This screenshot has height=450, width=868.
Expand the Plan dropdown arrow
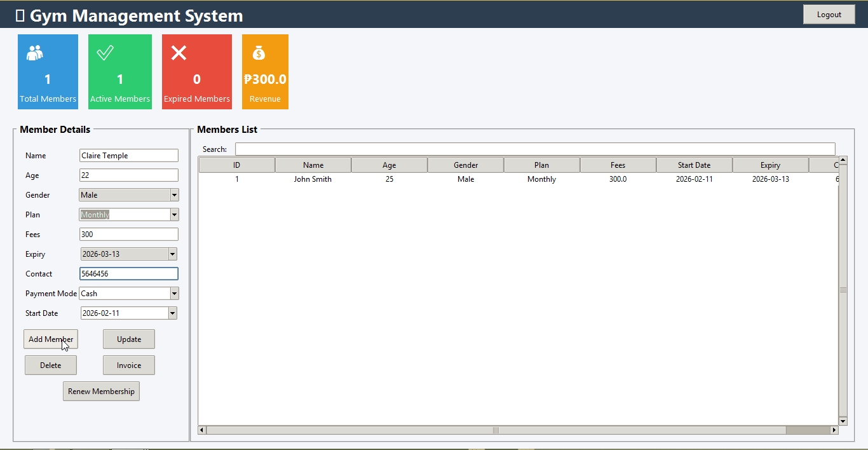(174, 215)
